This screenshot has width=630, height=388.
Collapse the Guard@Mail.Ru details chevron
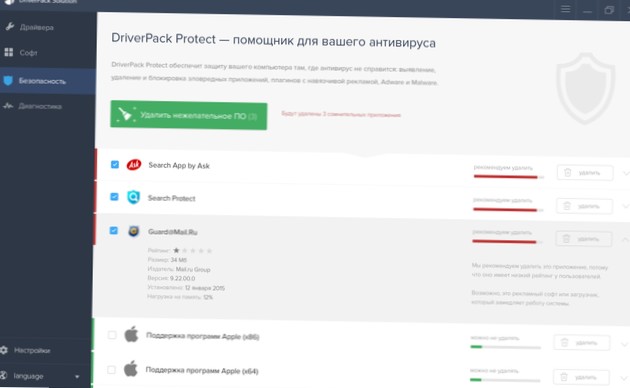pos(625,239)
